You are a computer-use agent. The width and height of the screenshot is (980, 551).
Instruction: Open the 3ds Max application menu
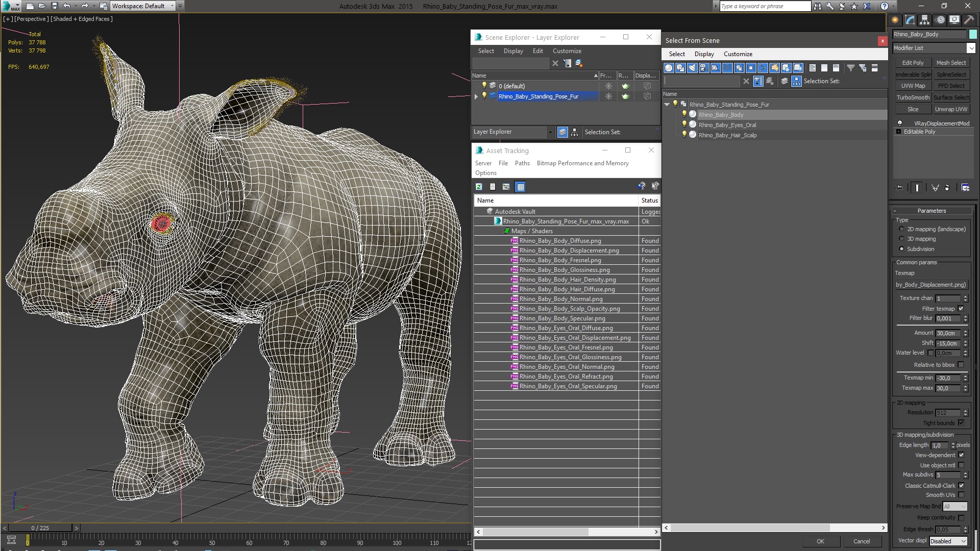pos(10,6)
